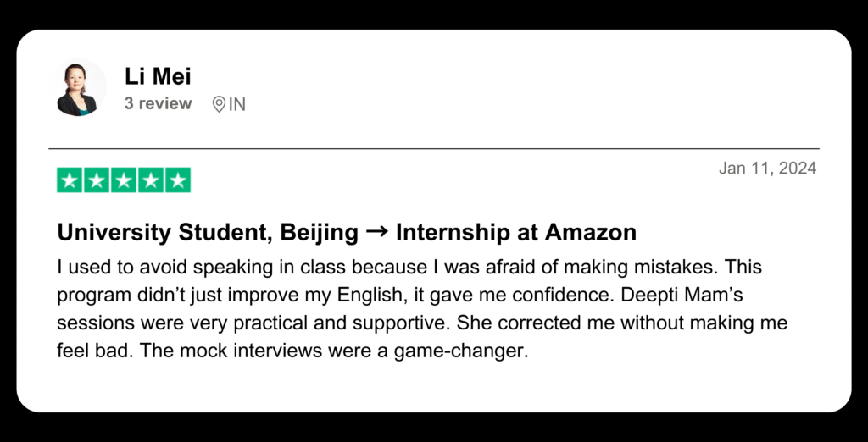The height and width of the screenshot is (442, 868).
Task: Click 'Deepti Mam's' name in review body
Action: (x=682, y=295)
